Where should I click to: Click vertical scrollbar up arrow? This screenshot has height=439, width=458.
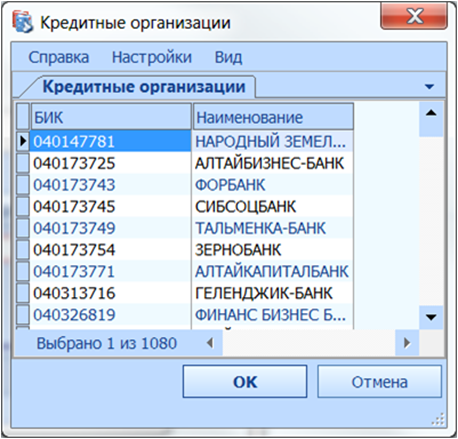(x=431, y=114)
